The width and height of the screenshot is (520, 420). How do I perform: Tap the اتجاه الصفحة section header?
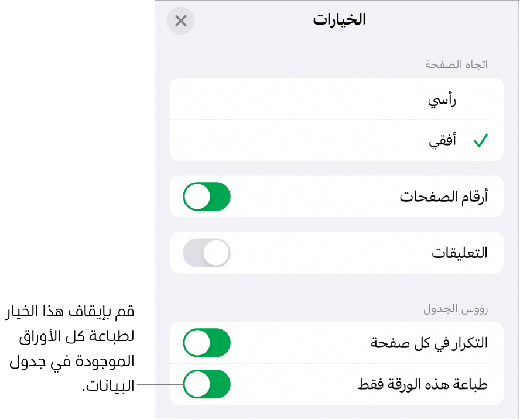(x=456, y=64)
